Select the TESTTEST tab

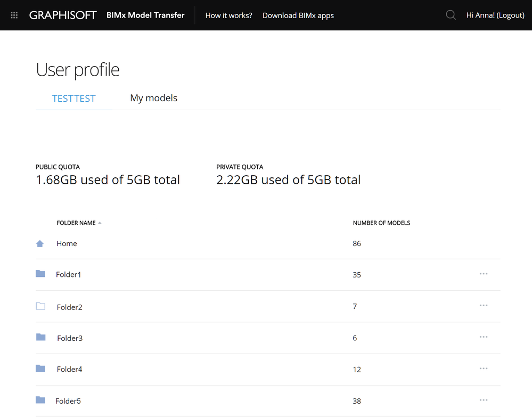(74, 99)
